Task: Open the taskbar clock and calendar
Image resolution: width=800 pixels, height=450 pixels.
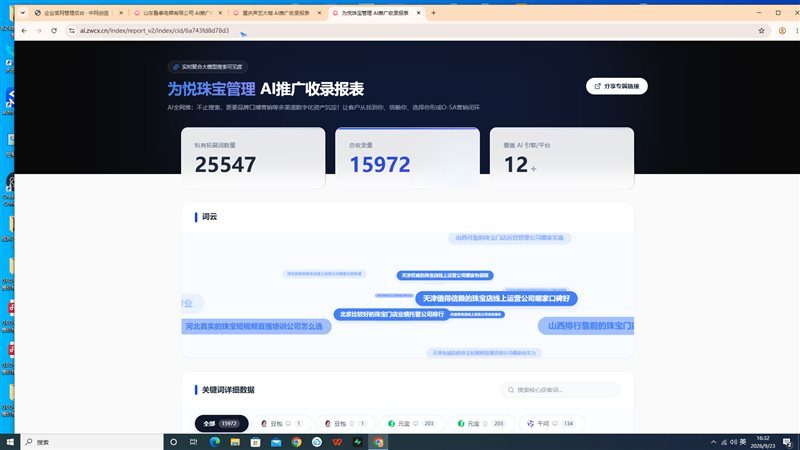Action: coord(763,442)
